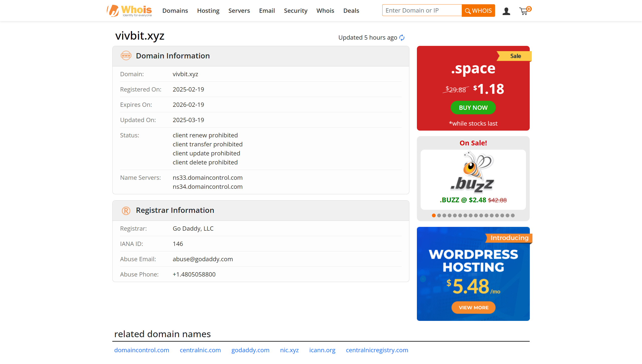642x364 pixels.
Task: Click the registration date 2025-02-19
Action: pos(188,89)
